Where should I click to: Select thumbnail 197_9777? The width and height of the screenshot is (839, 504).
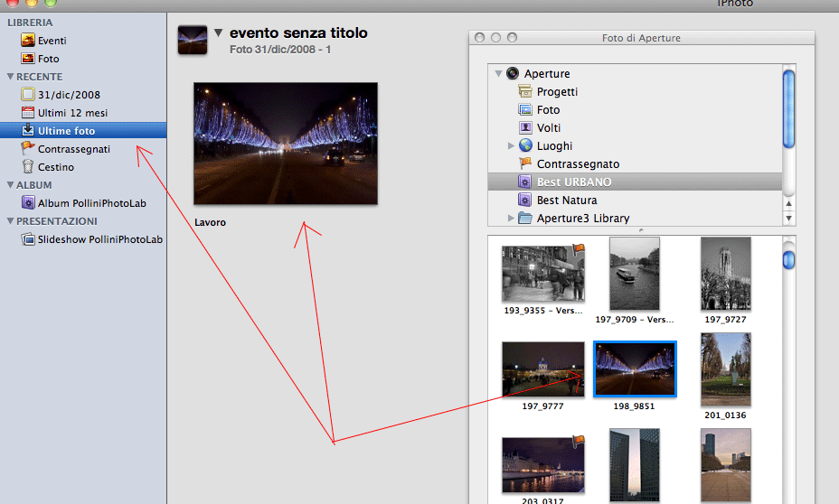pos(543,369)
